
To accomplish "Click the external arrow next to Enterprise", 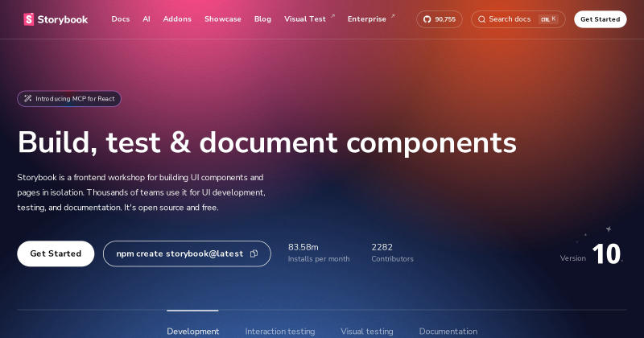I will 393,16.
